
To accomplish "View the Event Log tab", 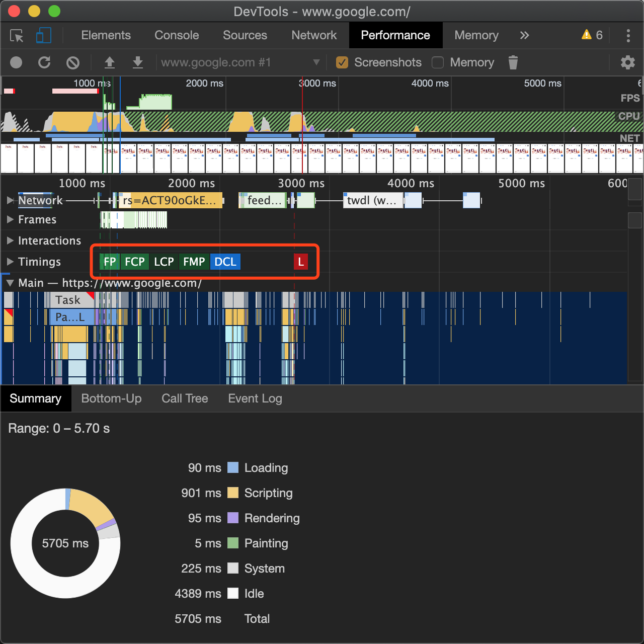I will [x=255, y=398].
